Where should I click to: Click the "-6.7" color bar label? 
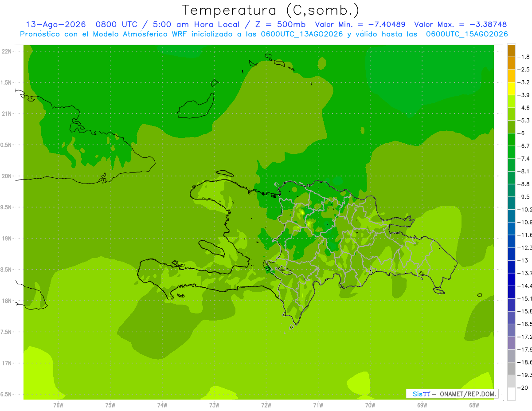524,146
